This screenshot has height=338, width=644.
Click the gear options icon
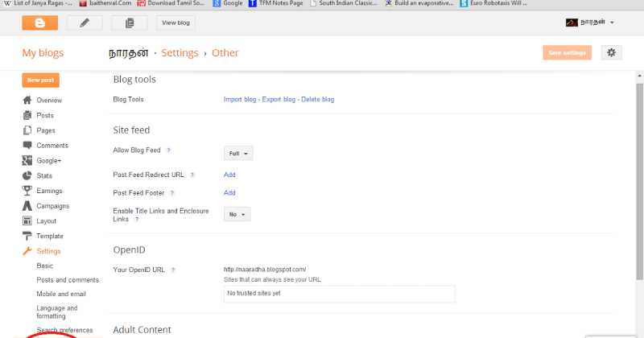[612, 52]
